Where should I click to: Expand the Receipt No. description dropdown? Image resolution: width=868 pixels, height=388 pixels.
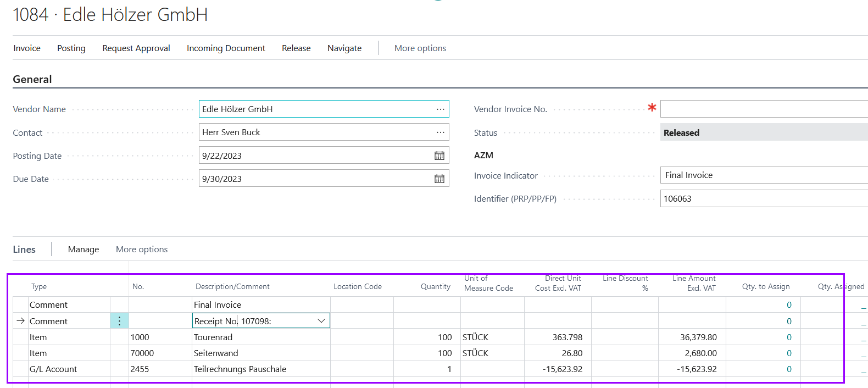tap(321, 321)
